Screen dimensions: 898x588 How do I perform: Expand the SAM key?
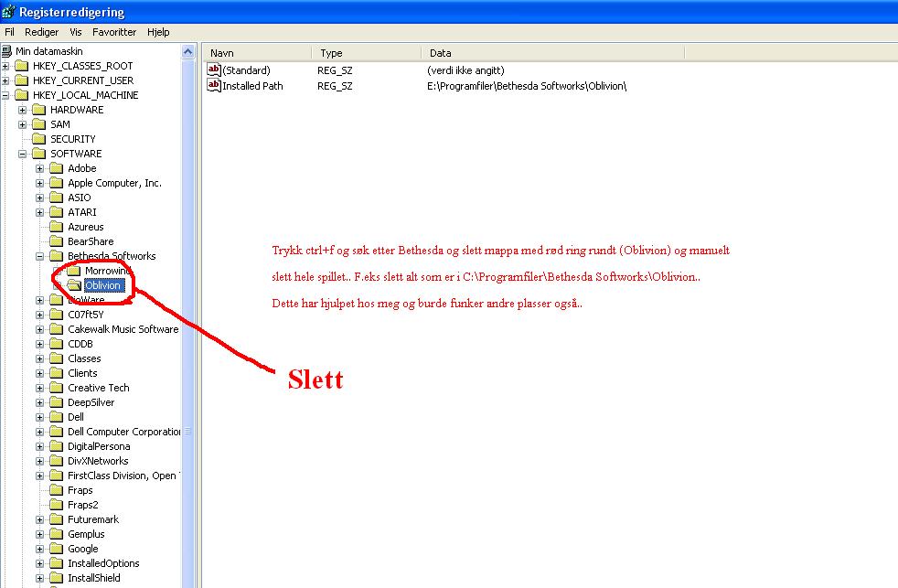22,124
